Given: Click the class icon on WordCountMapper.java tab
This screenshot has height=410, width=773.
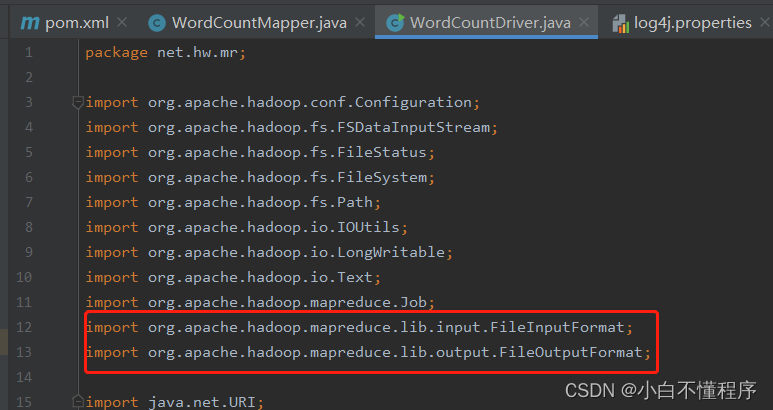Looking at the screenshot, I should pyautogui.click(x=157, y=23).
